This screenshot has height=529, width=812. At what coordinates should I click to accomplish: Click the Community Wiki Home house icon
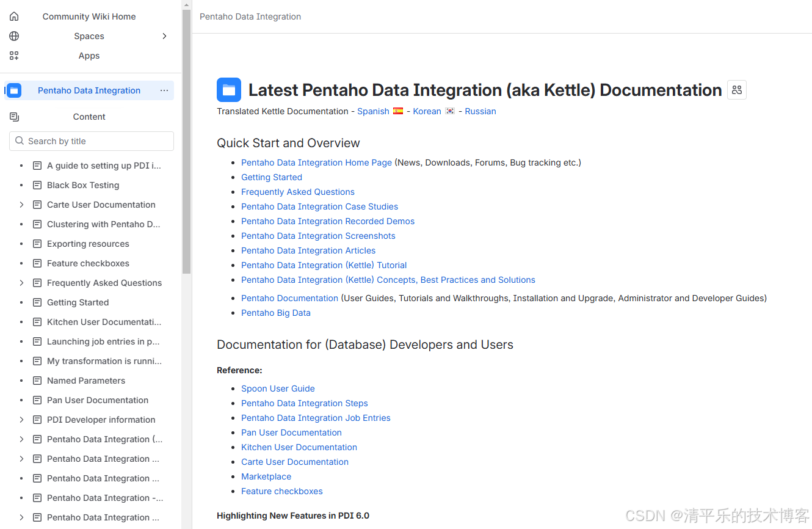click(14, 16)
